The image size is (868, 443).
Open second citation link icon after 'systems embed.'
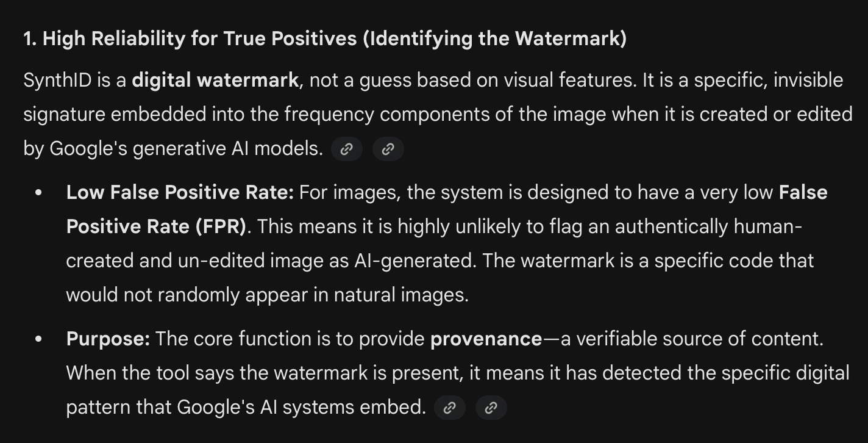point(491,408)
